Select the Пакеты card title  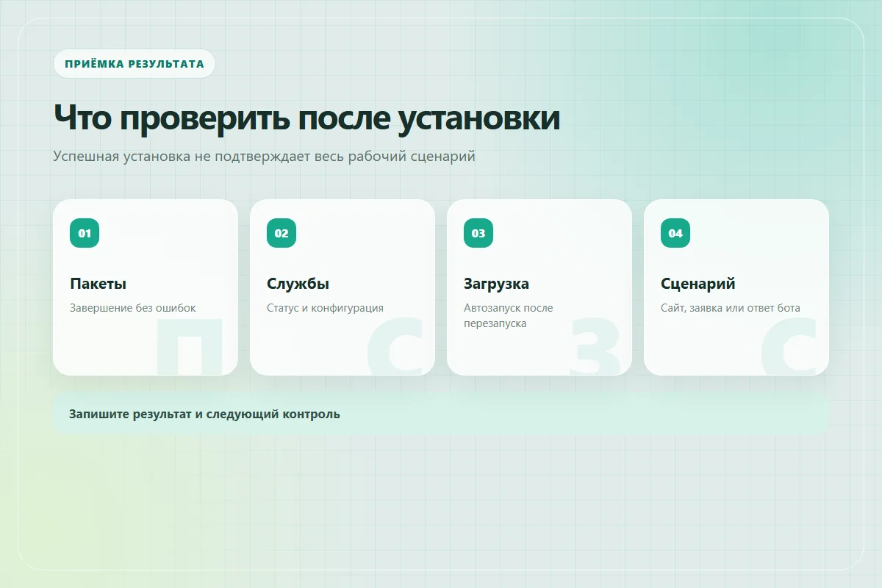coord(98,284)
